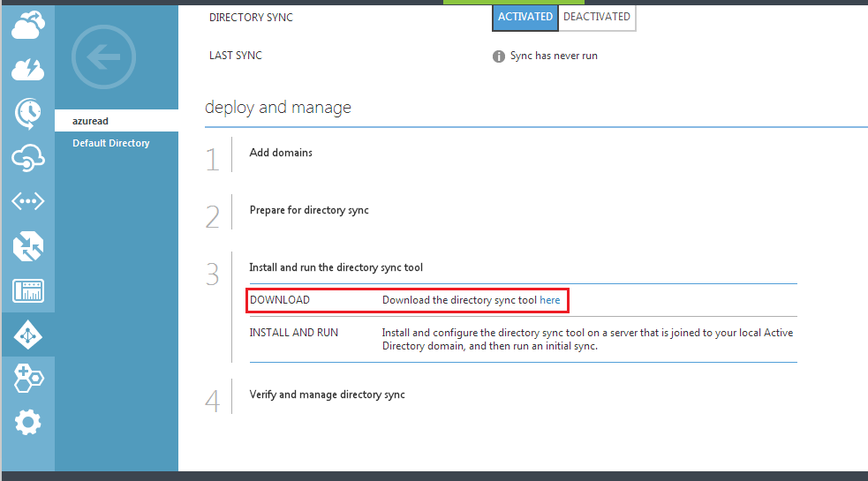Open the cloud services icon in sidebar
The image size is (868, 481).
28,26
